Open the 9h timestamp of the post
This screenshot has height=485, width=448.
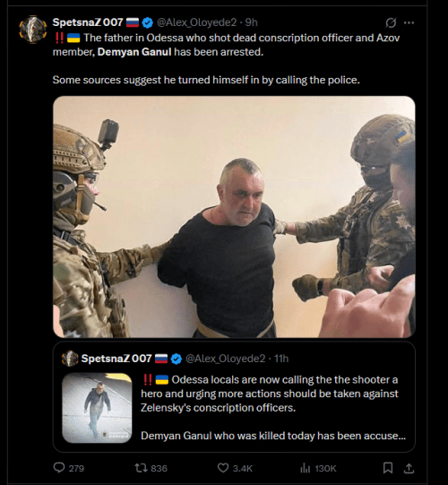tap(252, 22)
